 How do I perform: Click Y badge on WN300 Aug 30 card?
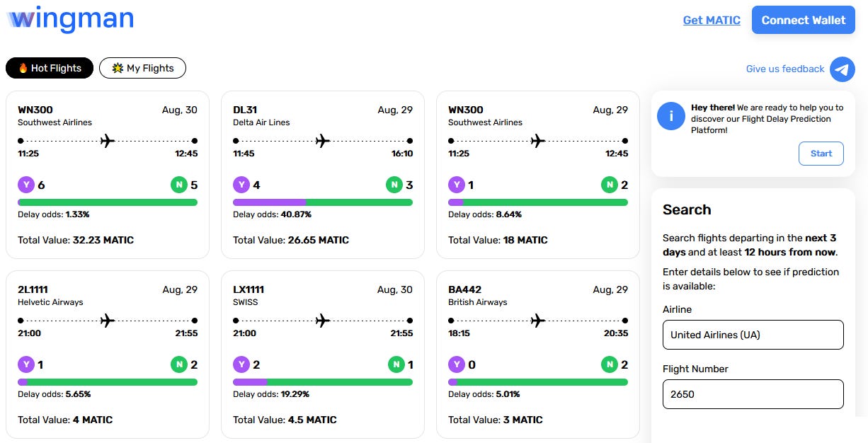(26, 185)
